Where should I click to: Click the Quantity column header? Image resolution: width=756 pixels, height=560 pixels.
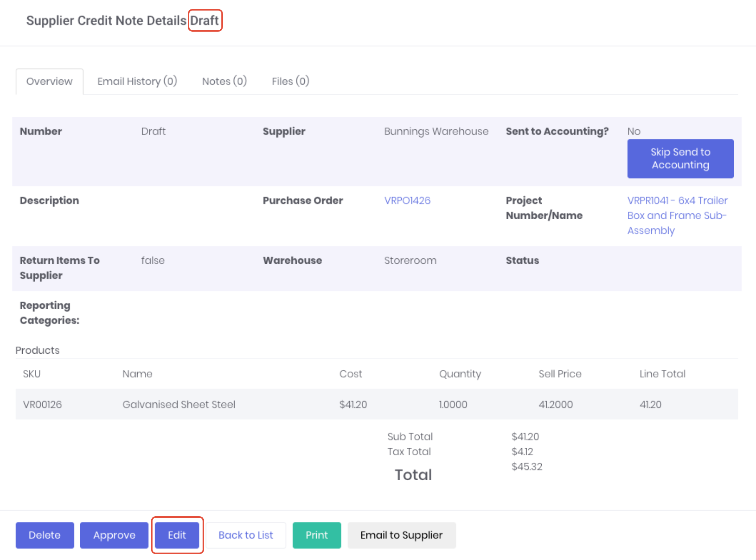(460, 374)
